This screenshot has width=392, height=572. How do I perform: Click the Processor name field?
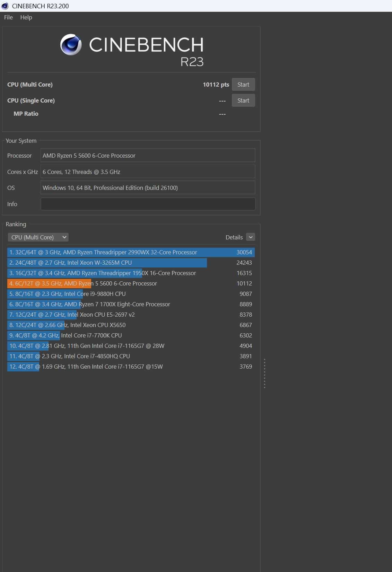tap(148, 156)
